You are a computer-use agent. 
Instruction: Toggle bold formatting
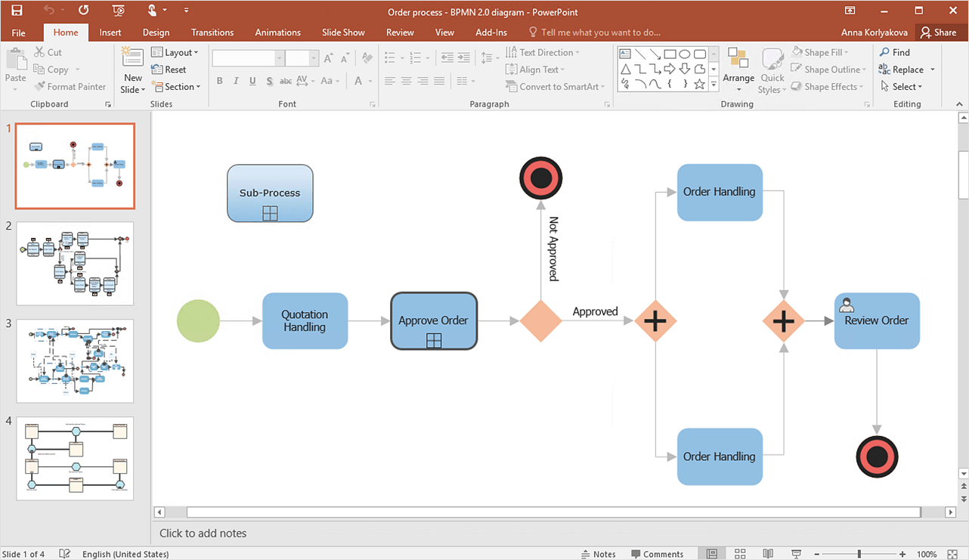[219, 81]
